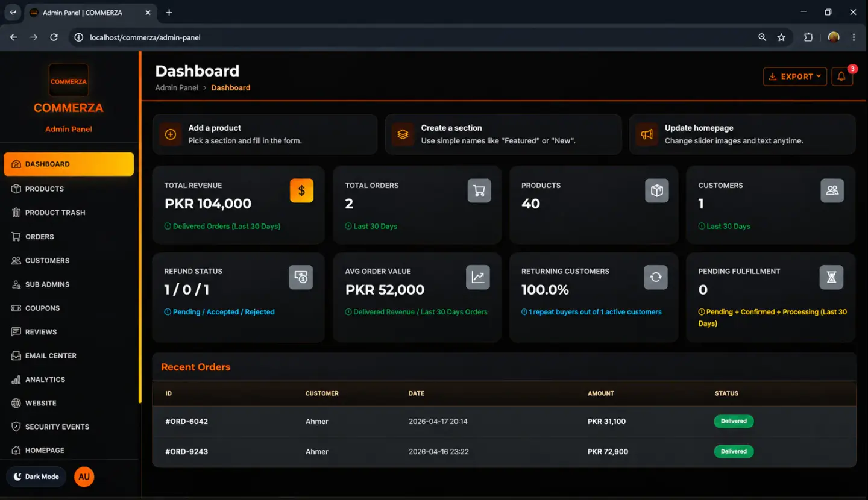Click the layers icon beside Create a section

pos(403,134)
